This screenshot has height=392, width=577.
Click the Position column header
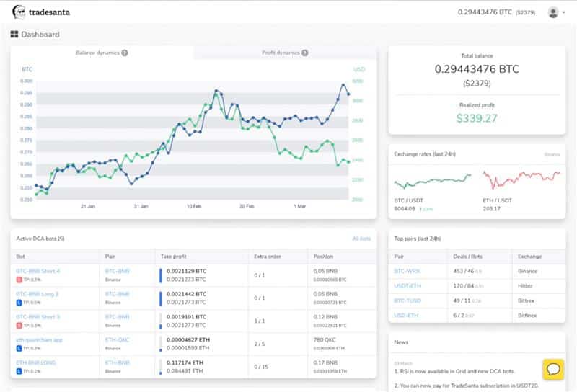pos(323,257)
